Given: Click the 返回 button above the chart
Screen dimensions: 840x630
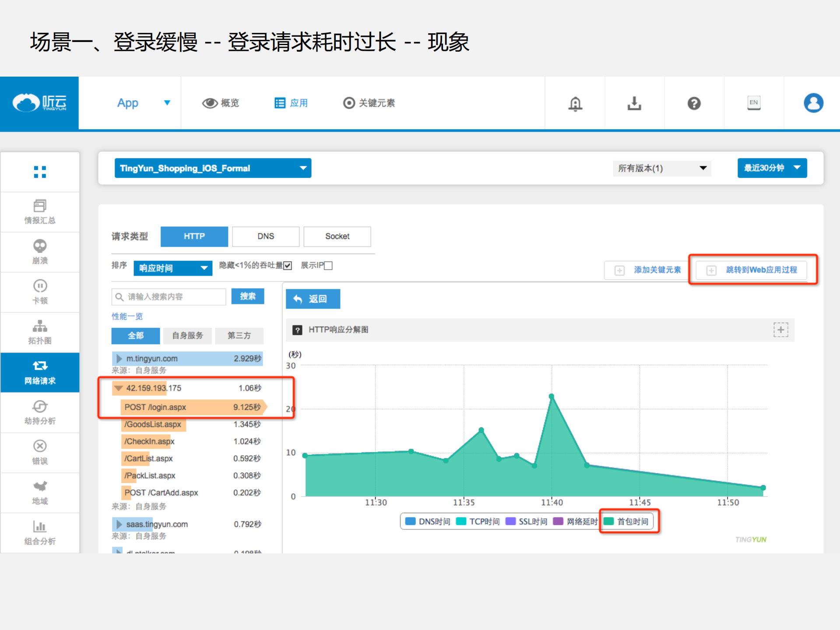Looking at the screenshot, I should (x=313, y=299).
